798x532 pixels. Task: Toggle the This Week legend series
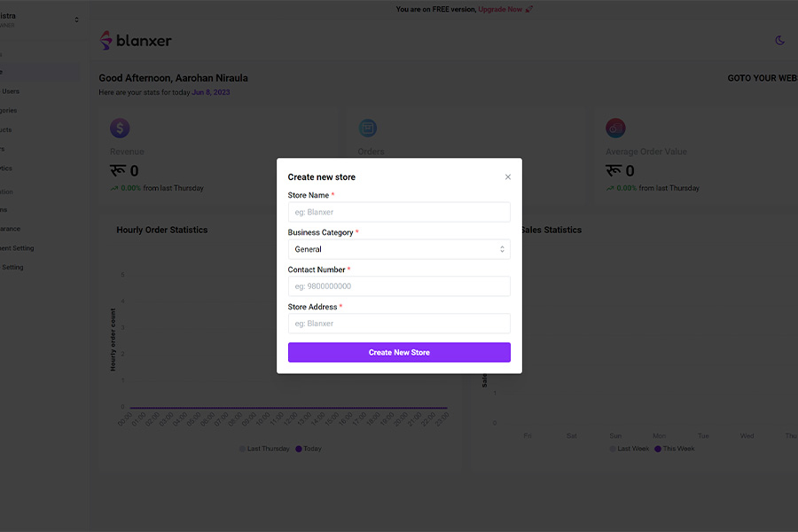pyautogui.click(x=675, y=449)
